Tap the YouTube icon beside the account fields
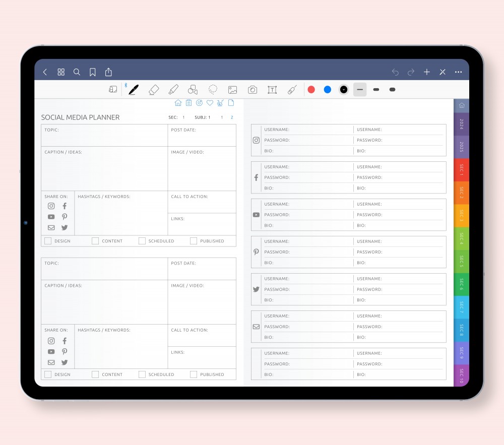The width and height of the screenshot is (504, 445). point(256,215)
